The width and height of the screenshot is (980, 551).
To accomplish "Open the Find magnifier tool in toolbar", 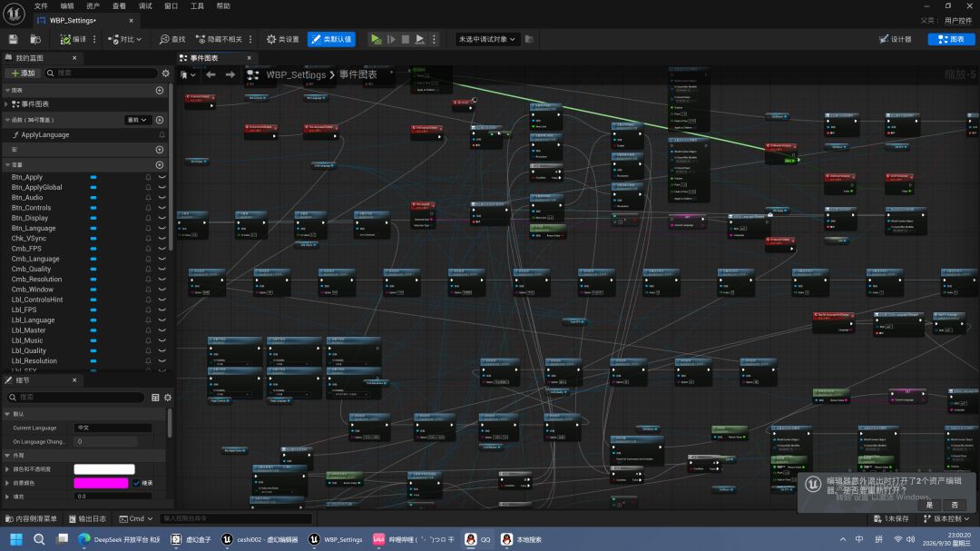I will tap(172, 39).
